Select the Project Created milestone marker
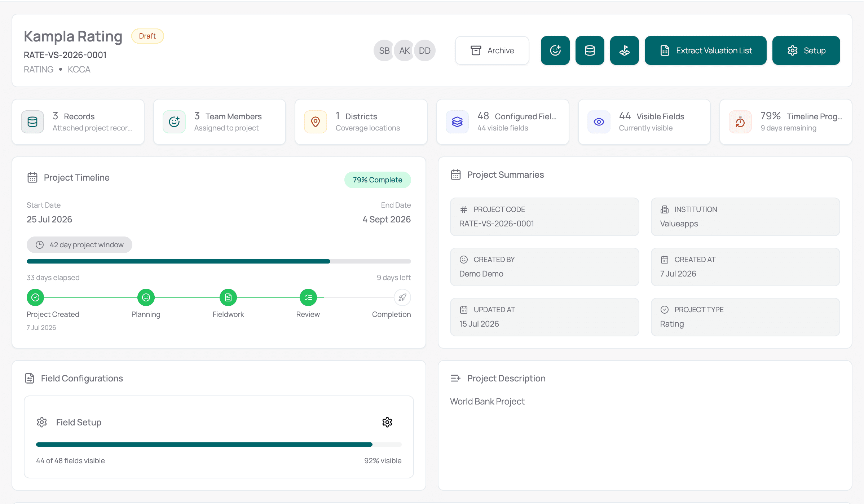The height and width of the screenshot is (504, 864). pos(35,297)
